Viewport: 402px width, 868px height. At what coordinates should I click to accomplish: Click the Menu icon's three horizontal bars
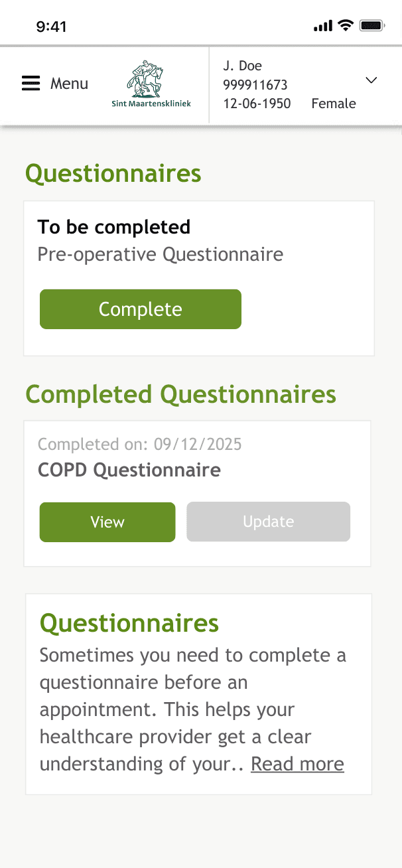(x=31, y=83)
